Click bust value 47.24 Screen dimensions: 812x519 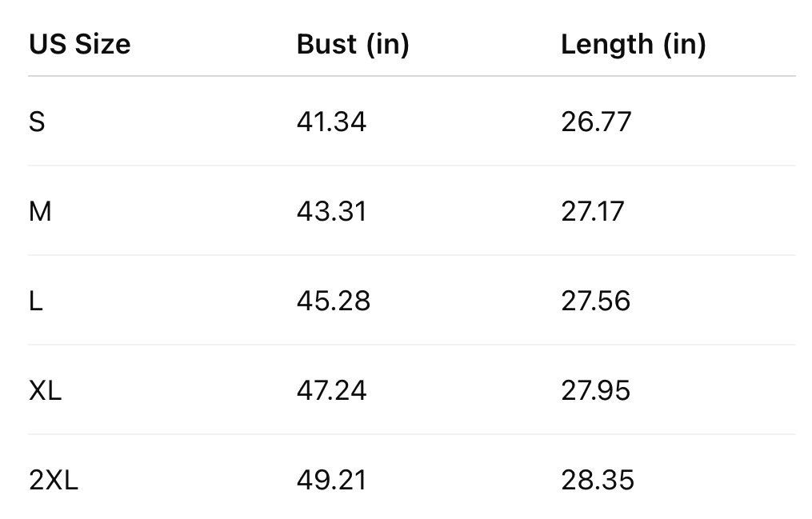click(331, 390)
